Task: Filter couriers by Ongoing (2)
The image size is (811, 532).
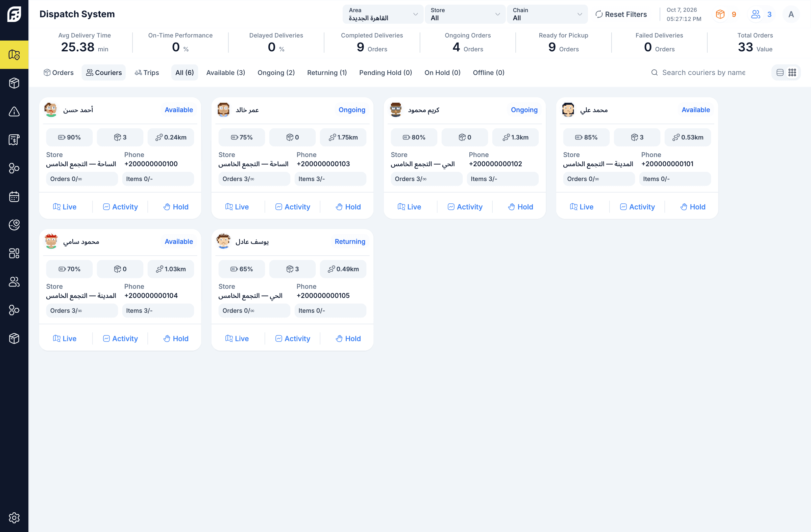Action: (x=276, y=73)
